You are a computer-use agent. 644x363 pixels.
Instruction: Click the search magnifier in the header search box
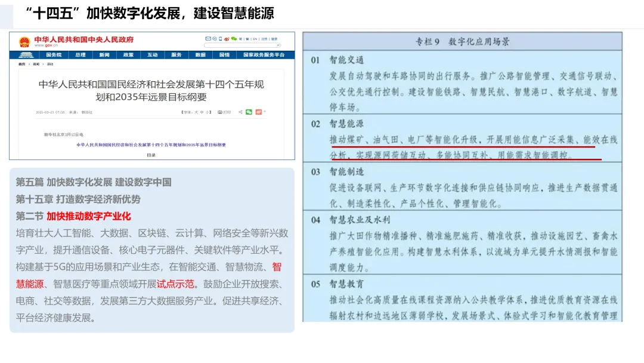[x=278, y=45]
